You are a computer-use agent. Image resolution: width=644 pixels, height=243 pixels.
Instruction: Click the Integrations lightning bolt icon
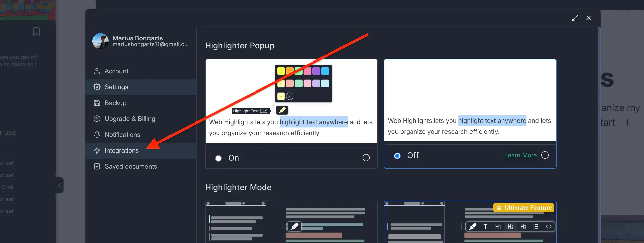97,150
